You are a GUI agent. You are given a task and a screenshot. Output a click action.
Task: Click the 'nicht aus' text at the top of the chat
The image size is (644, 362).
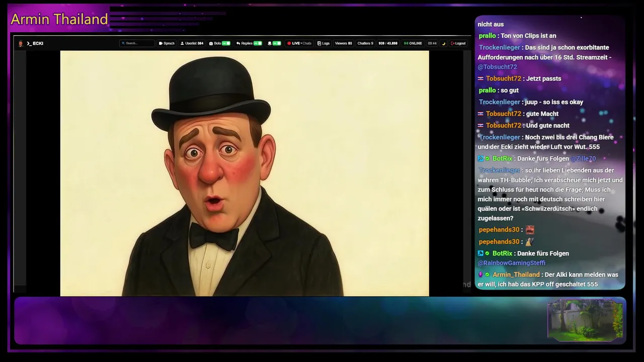pos(491,24)
